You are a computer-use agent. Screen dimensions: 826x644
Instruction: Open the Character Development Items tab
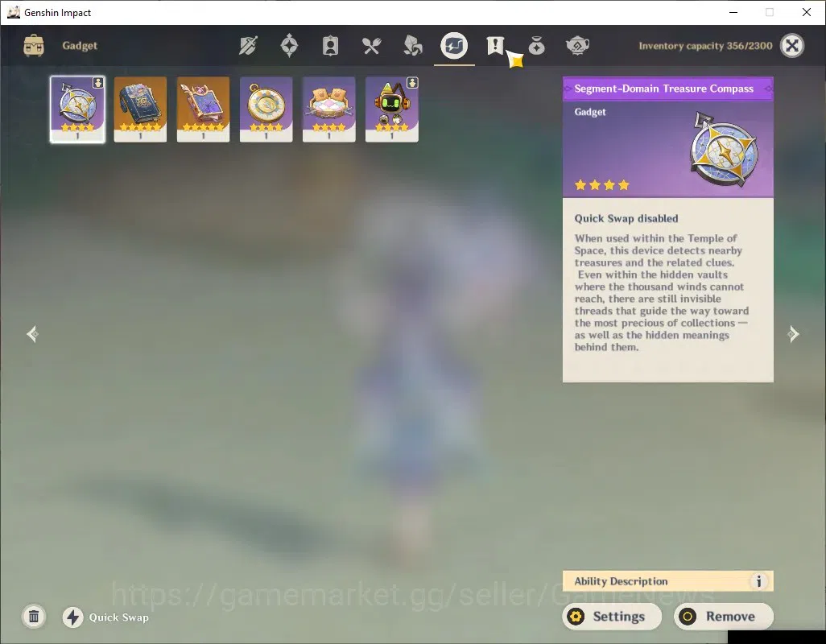point(330,46)
